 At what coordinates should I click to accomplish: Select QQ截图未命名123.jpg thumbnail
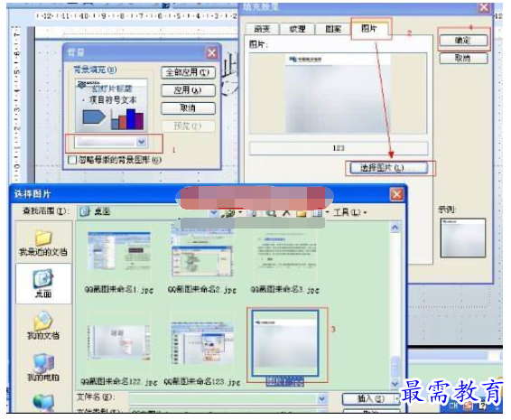click(x=202, y=343)
